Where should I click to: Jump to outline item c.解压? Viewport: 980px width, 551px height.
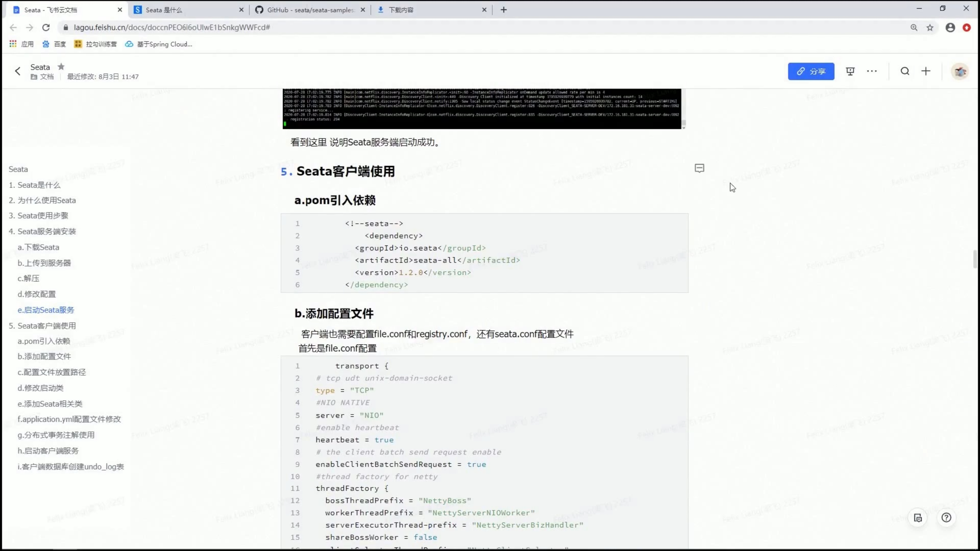pyautogui.click(x=29, y=278)
